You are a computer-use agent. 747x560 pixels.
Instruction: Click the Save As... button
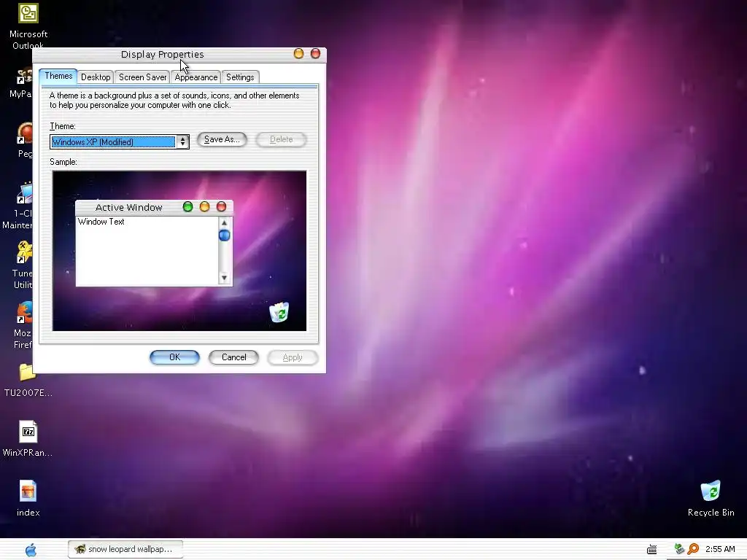(x=222, y=139)
